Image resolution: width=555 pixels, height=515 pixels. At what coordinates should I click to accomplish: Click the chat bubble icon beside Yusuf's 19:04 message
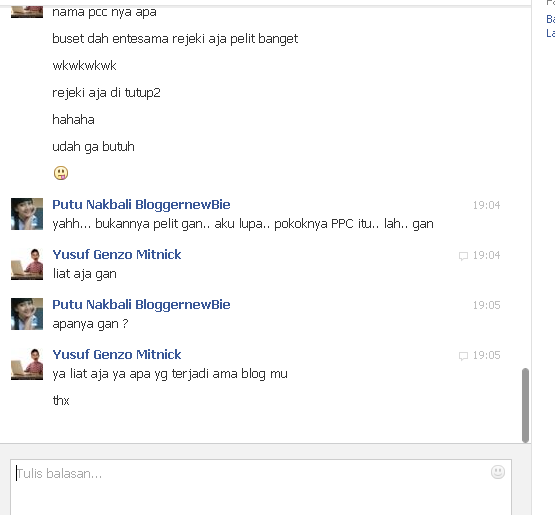[463, 256]
